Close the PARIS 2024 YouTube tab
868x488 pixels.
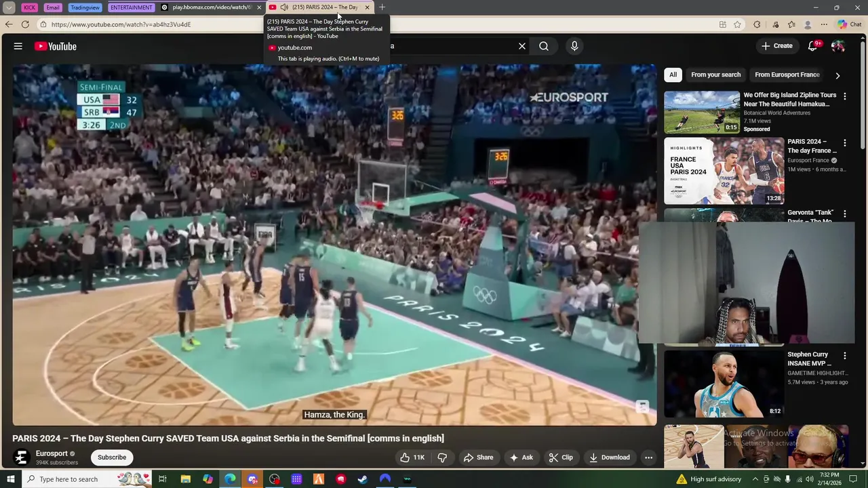368,7
